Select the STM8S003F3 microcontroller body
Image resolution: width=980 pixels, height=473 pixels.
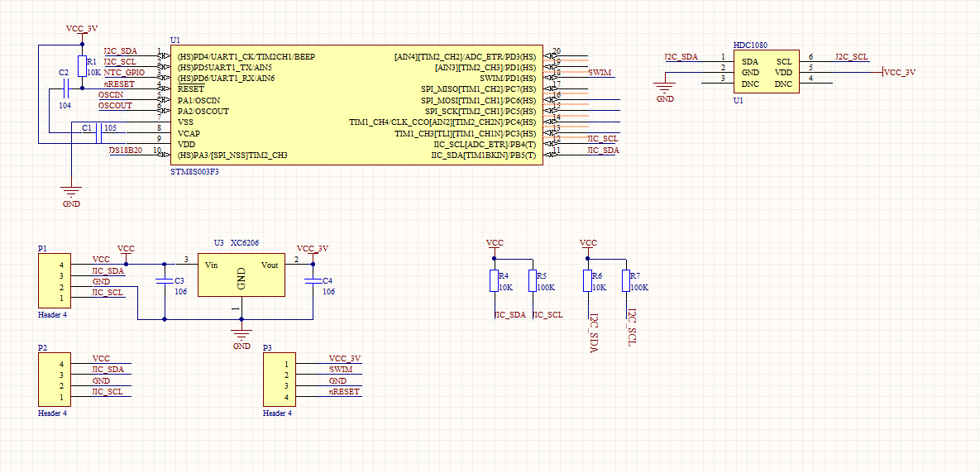356,105
